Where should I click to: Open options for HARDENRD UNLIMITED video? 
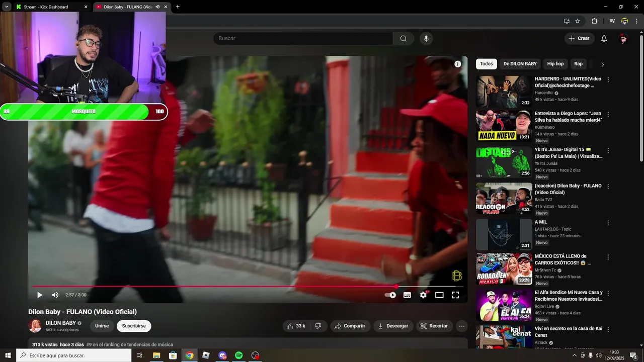608,80
